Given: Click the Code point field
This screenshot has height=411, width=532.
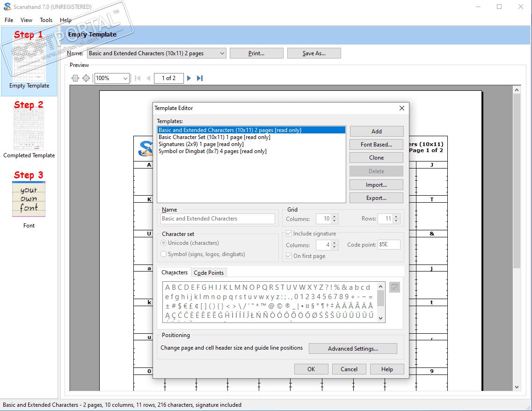Looking at the screenshot, I should tap(389, 245).
